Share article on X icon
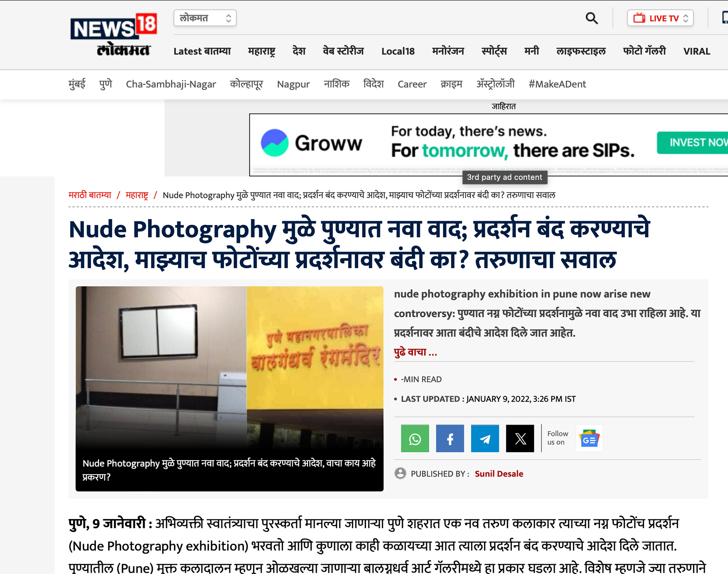Screen dimensions: 728x574 coord(520,439)
